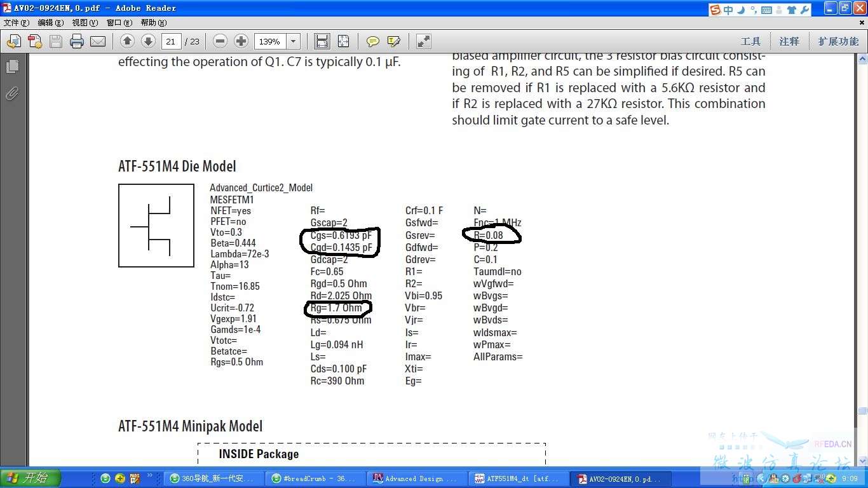
Task: Click the email envelope icon
Action: 98,41
